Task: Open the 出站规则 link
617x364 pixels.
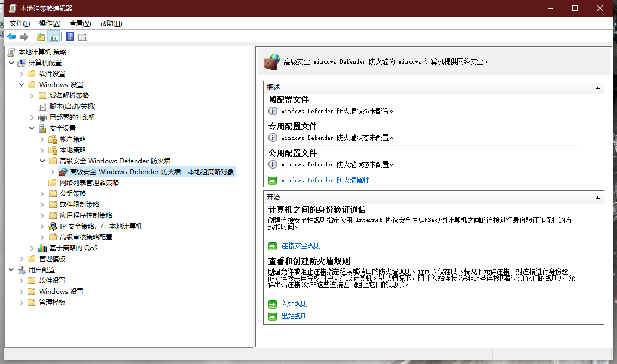Action: click(x=294, y=317)
